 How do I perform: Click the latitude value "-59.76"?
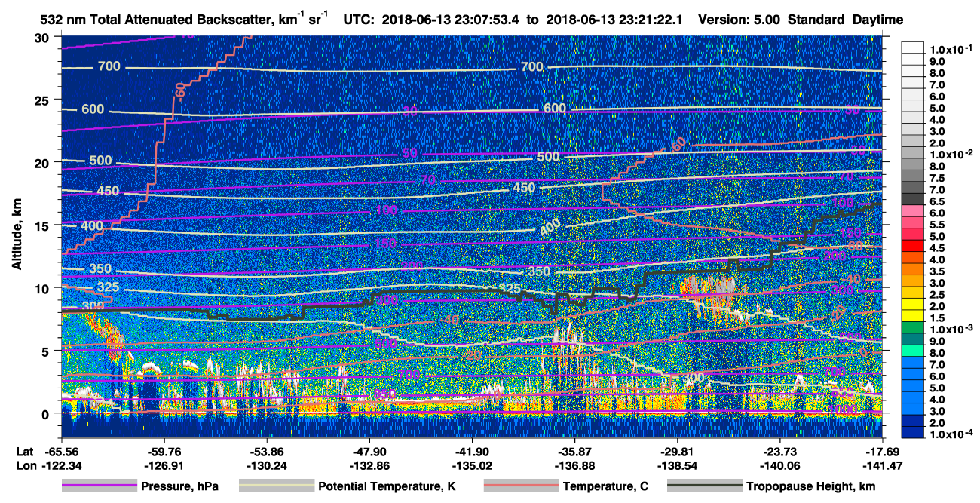pos(164,452)
